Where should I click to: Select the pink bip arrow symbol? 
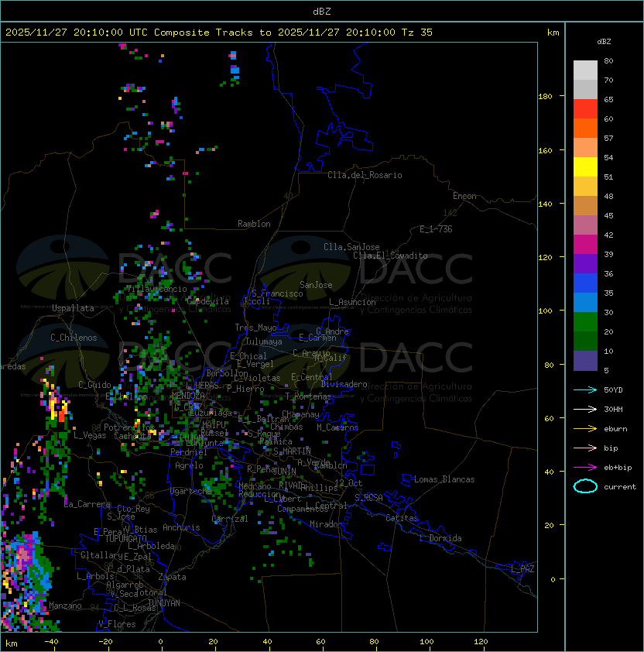point(585,448)
